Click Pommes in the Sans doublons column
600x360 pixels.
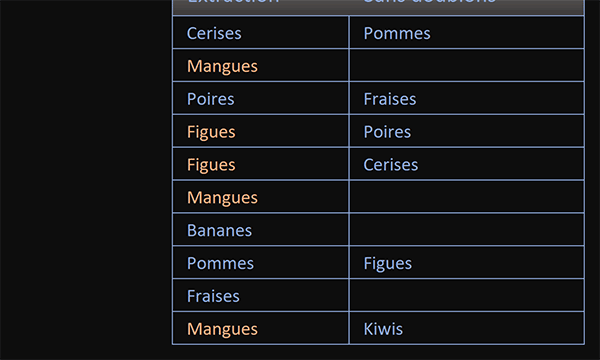point(466,33)
